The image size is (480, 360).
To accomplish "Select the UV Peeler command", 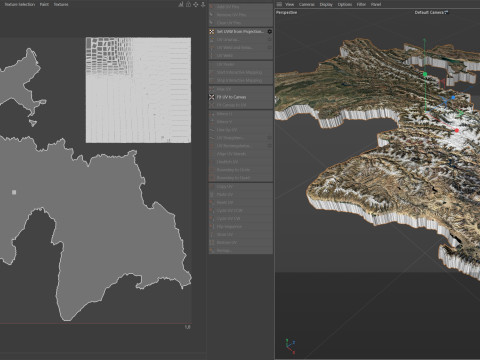I will (240, 64).
